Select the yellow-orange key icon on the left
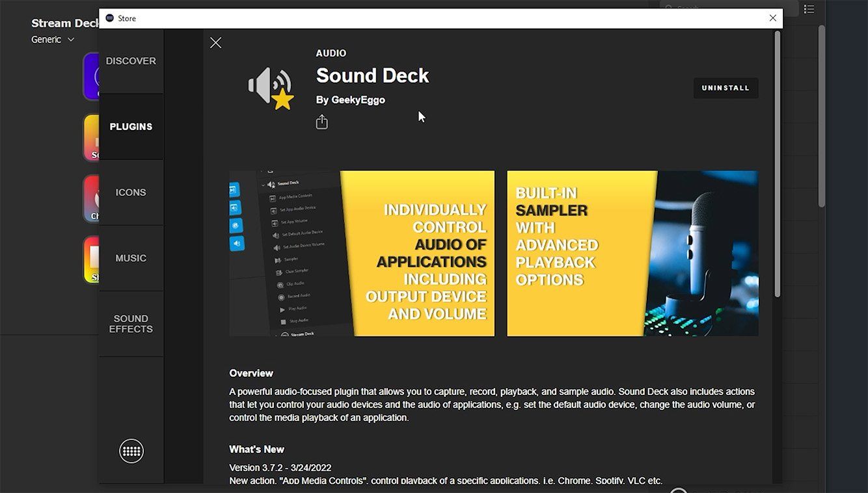 [x=91, y=137]
